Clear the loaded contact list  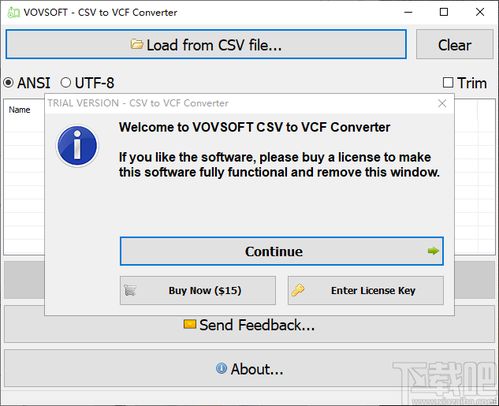(x=455, y=44)
